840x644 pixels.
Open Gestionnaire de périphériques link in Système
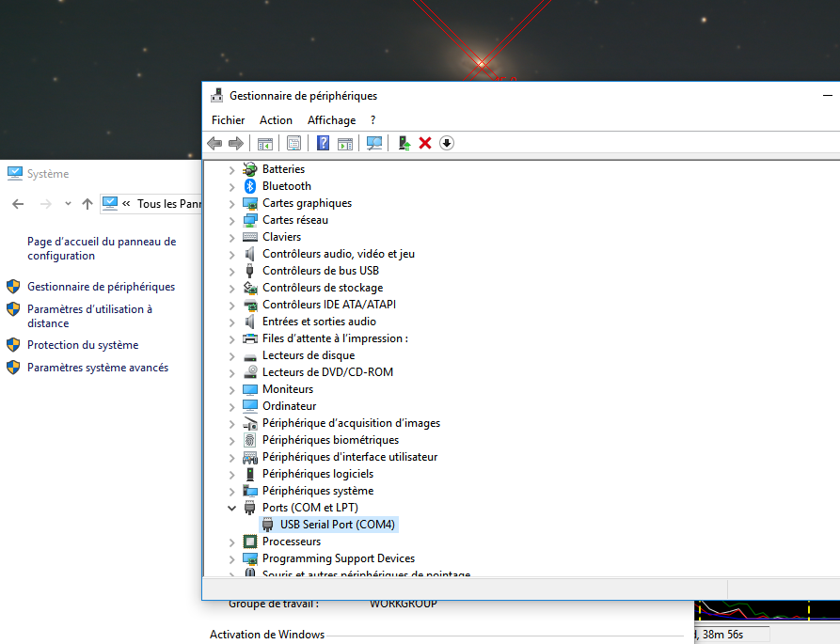coord(102,287)
